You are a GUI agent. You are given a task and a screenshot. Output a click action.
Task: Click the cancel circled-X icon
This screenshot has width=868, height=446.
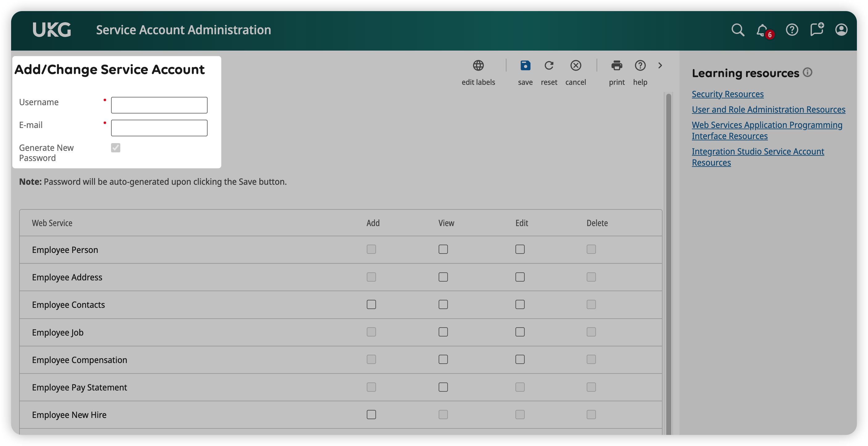[x=576, y=65]
